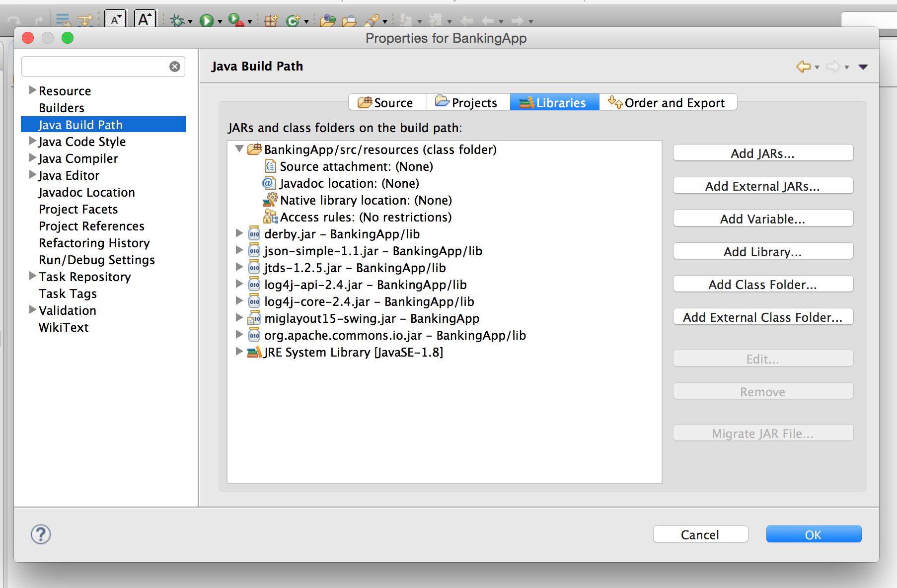Clear the filter text with the X icon

click(175, 67)
